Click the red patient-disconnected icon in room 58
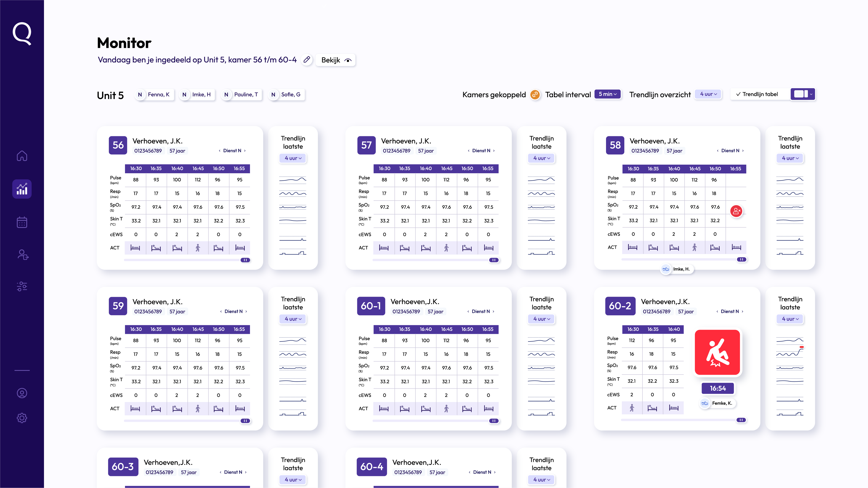 pyautogui.click(x=736, y=211)
